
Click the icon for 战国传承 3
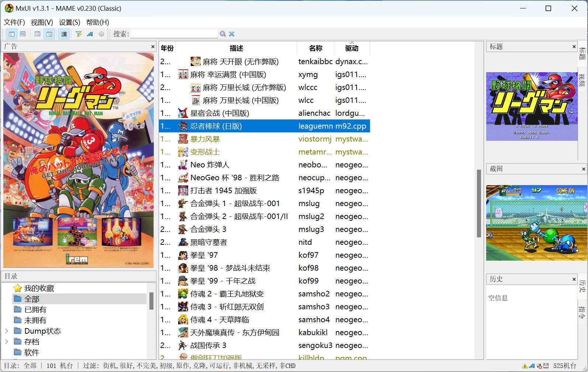(x=183, y=345)
